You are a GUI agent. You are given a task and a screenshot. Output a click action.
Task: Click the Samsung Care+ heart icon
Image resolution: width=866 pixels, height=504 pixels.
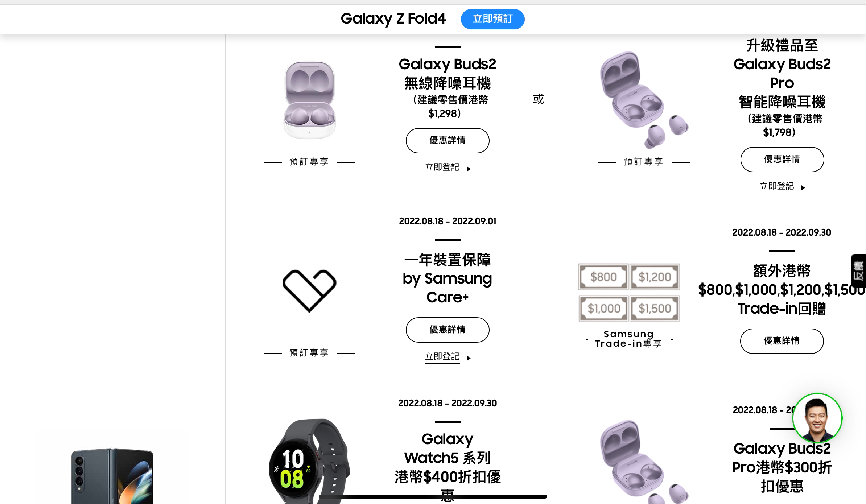309,291
